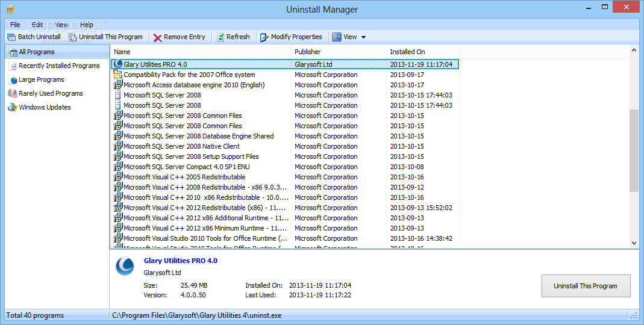Image resolution: width=644 pixels, height=325 pixels.
Task: Click the Batch Uninstall toolbar icon
Action: click(11, 37)
